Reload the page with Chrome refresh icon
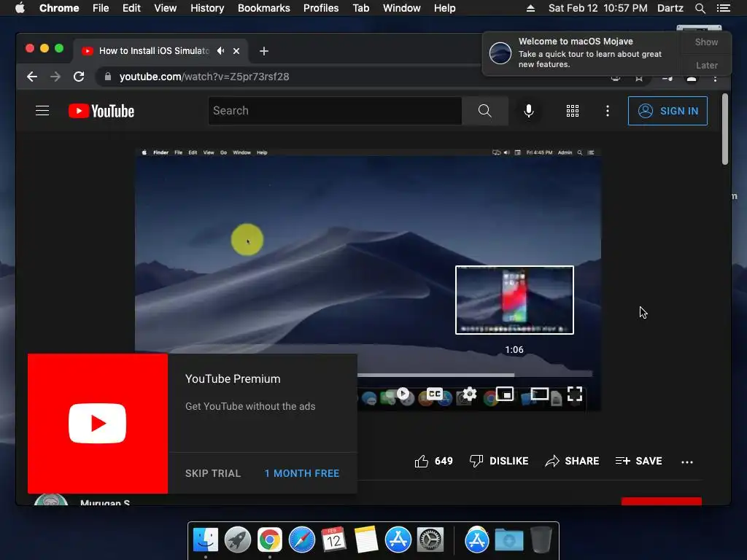Viewport: 747px width, 560px height. [x=79, y=77]
